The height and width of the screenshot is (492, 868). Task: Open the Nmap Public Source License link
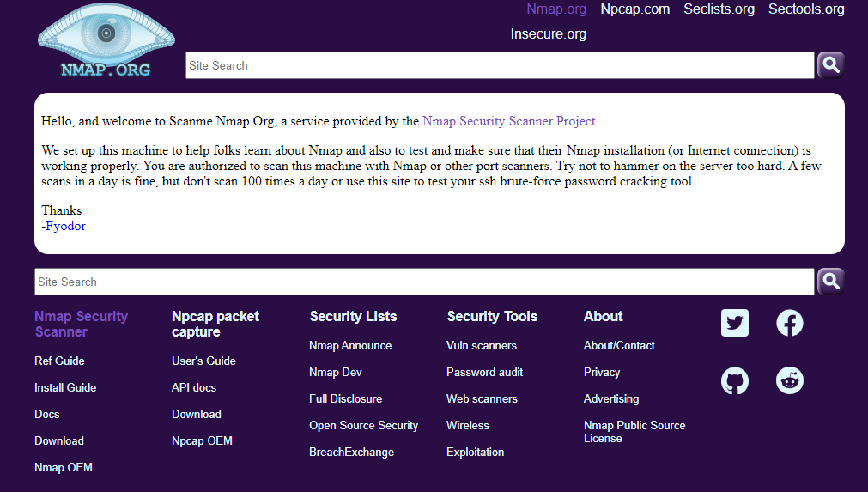[x=634, y=432]
